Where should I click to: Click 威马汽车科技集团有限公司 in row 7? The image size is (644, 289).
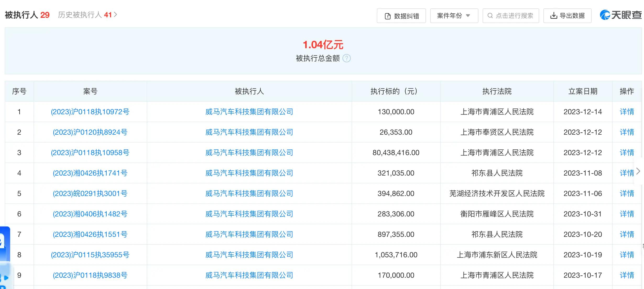249,235
